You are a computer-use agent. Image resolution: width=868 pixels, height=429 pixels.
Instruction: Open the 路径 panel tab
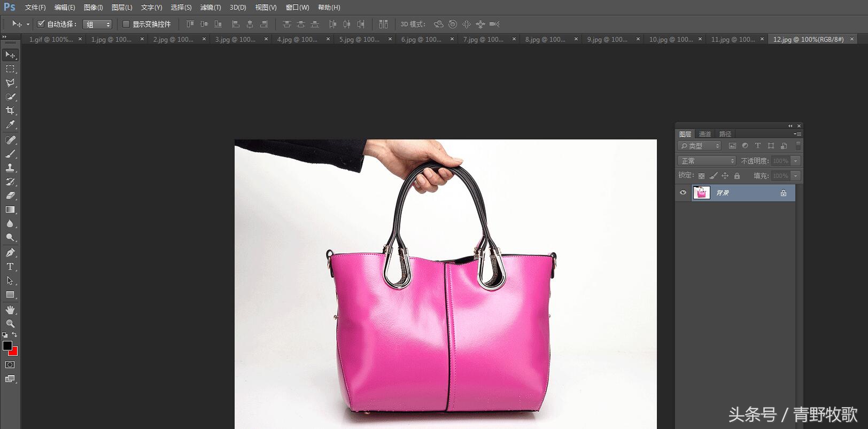[725, 134]
